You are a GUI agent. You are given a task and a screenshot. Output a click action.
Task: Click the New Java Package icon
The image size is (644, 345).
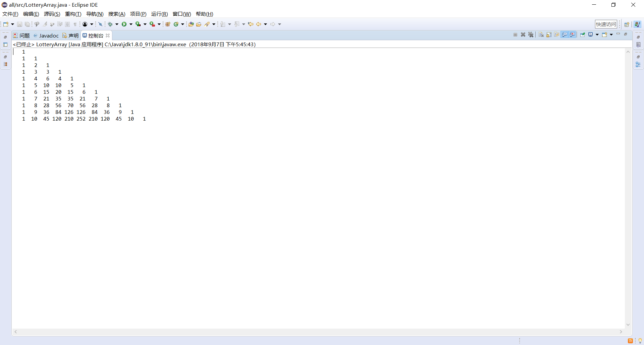coord(168,24)
